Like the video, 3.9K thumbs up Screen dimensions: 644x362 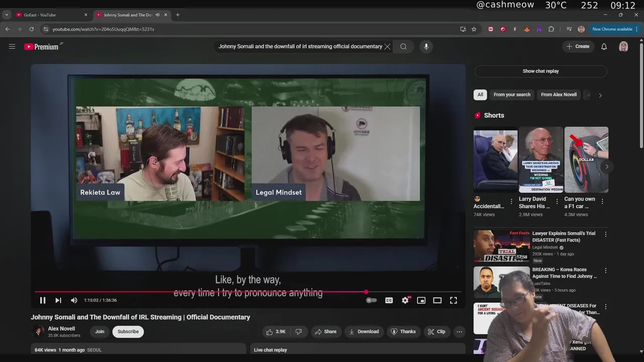[x=276, y=332]
